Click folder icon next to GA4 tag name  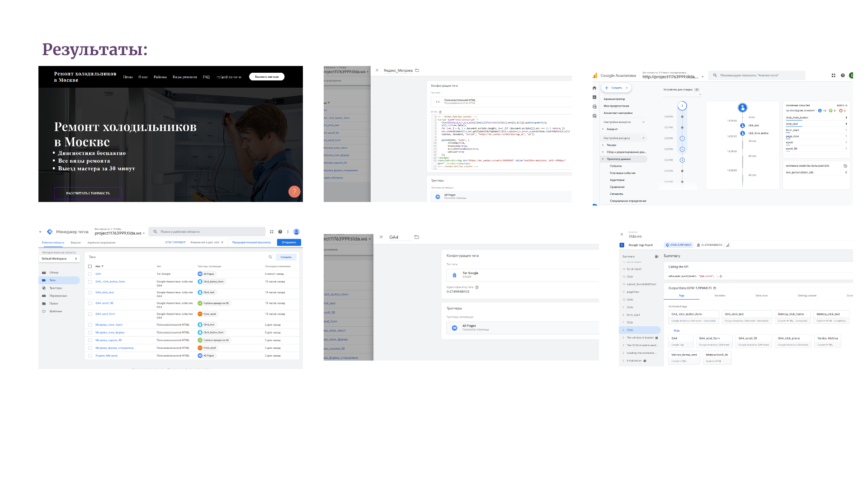tap(417, 237)
